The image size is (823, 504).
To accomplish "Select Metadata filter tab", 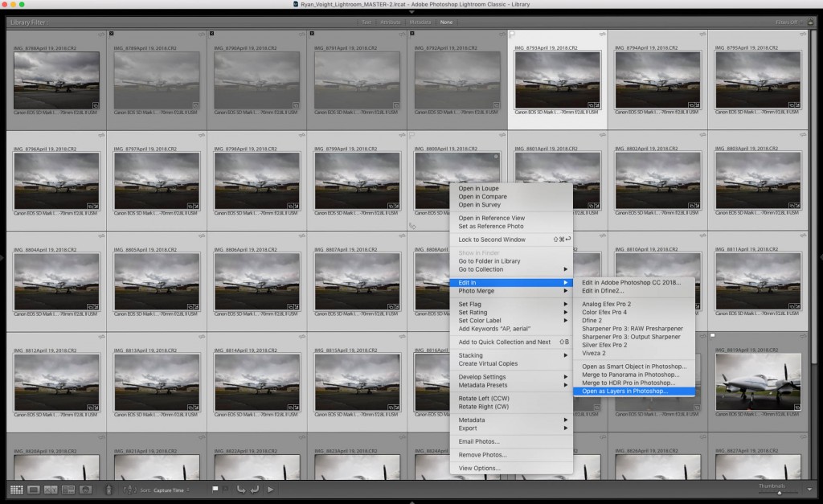I will pyautogui.click(x=420, y=22).
